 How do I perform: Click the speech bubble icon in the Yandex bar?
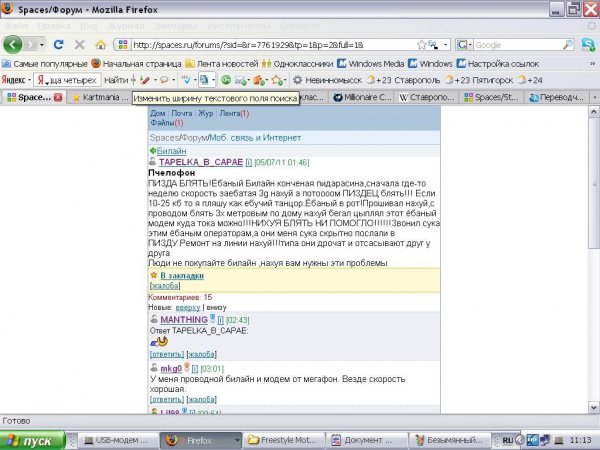164,80
